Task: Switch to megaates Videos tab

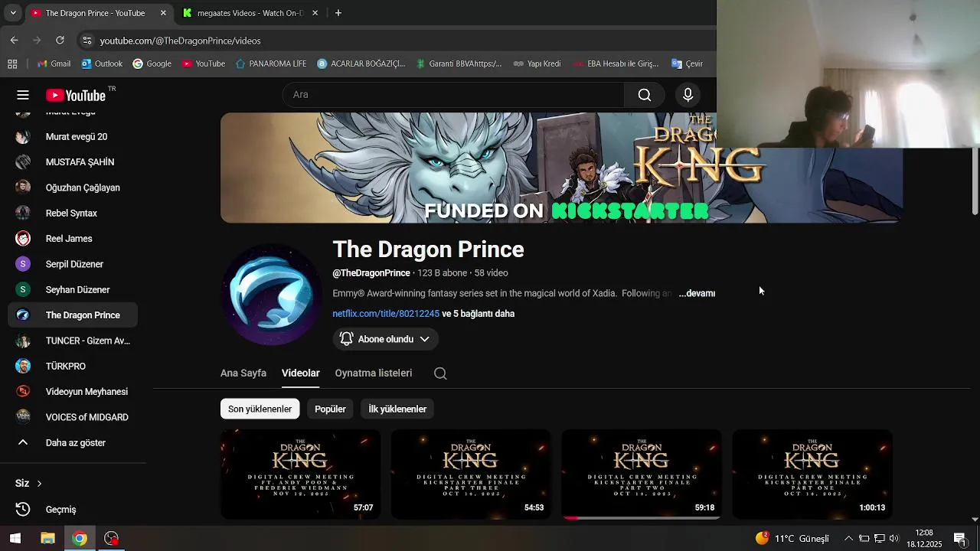Action: coord(244,13)
